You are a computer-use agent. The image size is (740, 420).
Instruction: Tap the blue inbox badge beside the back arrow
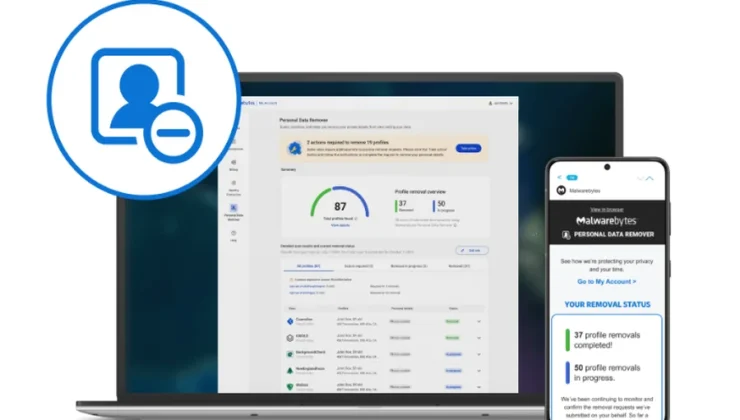[572, 177]
